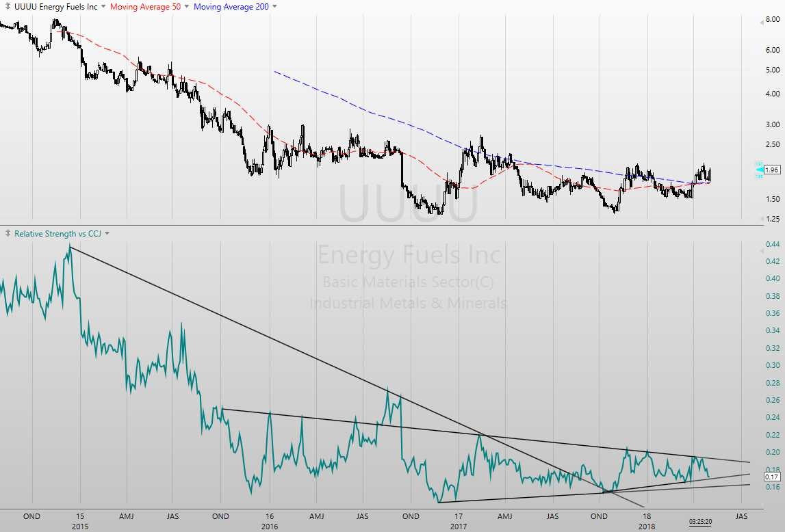Click the resize handle icon beside Relative Strength

(x=8, y=234)
